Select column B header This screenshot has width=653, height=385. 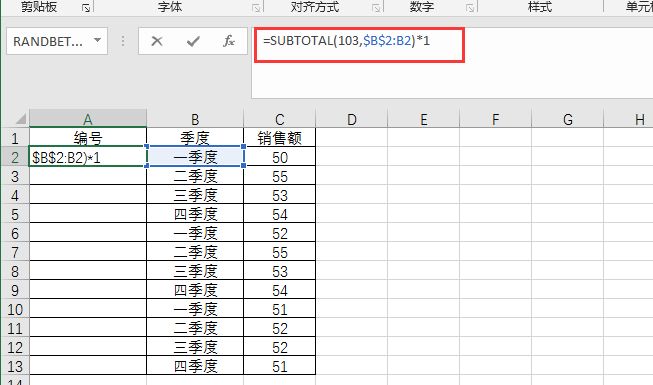195,119
